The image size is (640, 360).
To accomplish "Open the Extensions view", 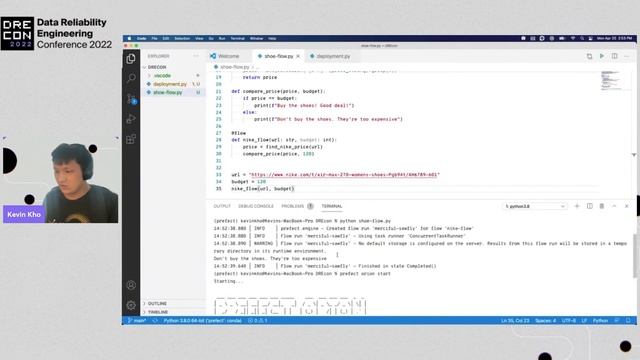I will click(131, 139).
